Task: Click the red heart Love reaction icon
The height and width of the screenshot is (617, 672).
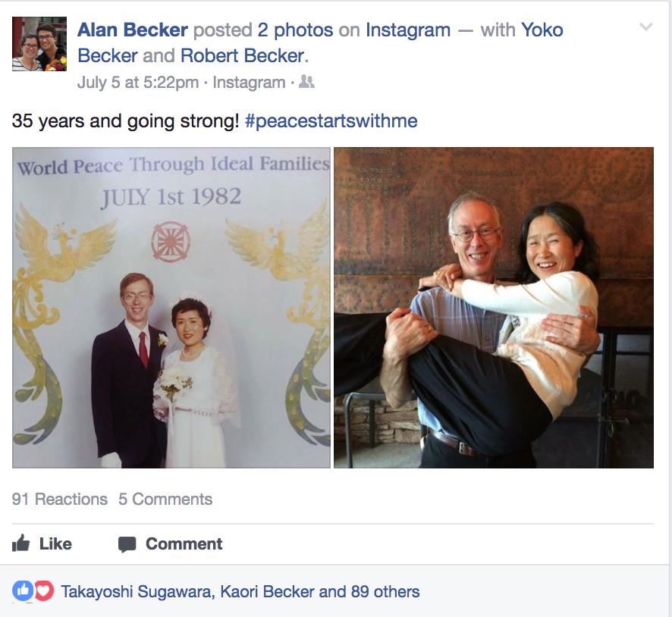Action: point(43,591)
